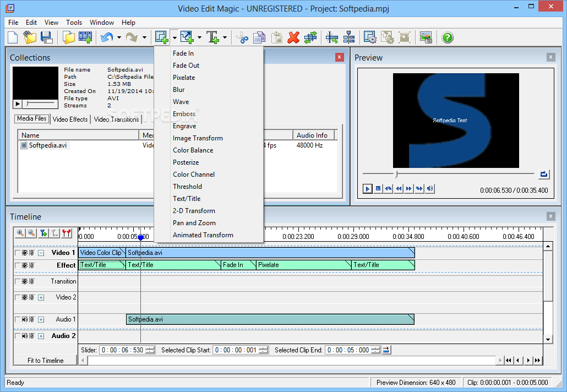Viewport: 567px width, 392px height.
Task: Click the add video effect toolbar icon
Action: click(162, 37)
